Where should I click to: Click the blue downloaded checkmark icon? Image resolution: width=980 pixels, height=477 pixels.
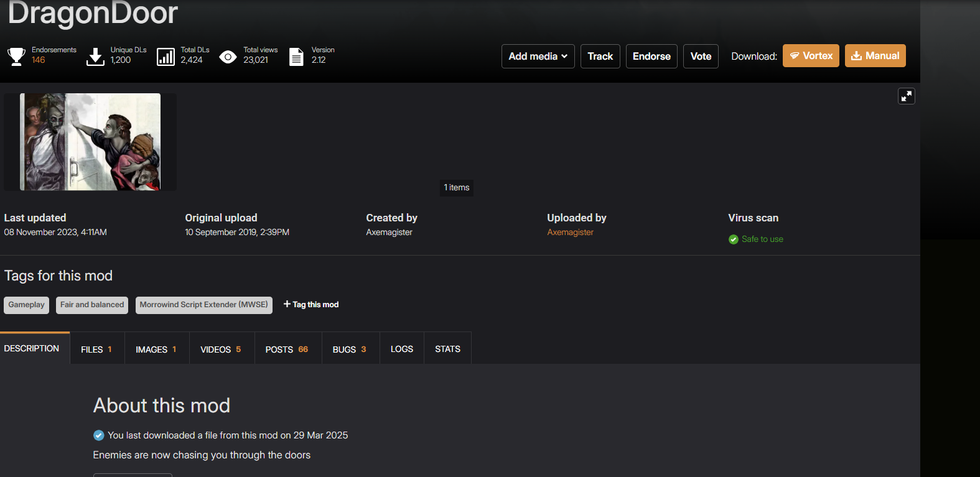tap(98, 435)
